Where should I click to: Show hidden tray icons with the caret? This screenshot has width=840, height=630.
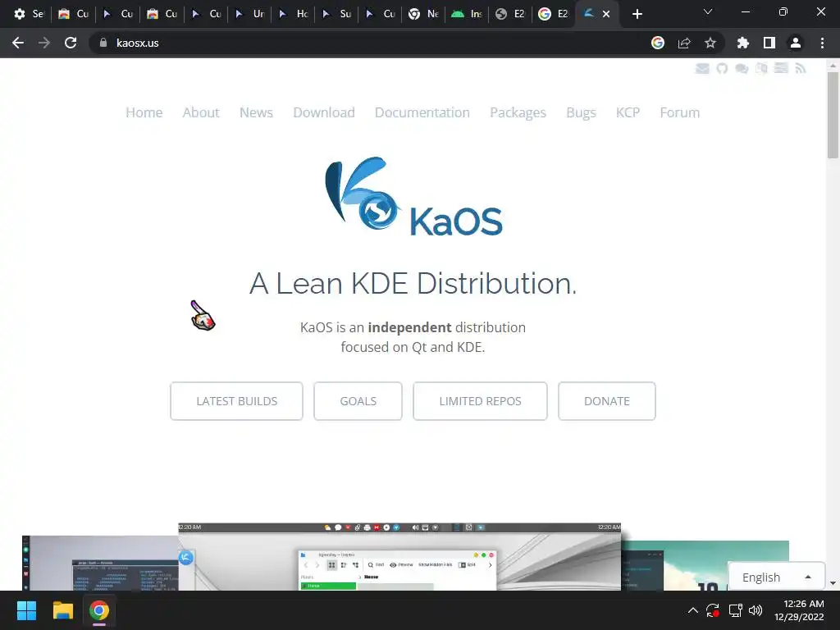click(692, 610)
